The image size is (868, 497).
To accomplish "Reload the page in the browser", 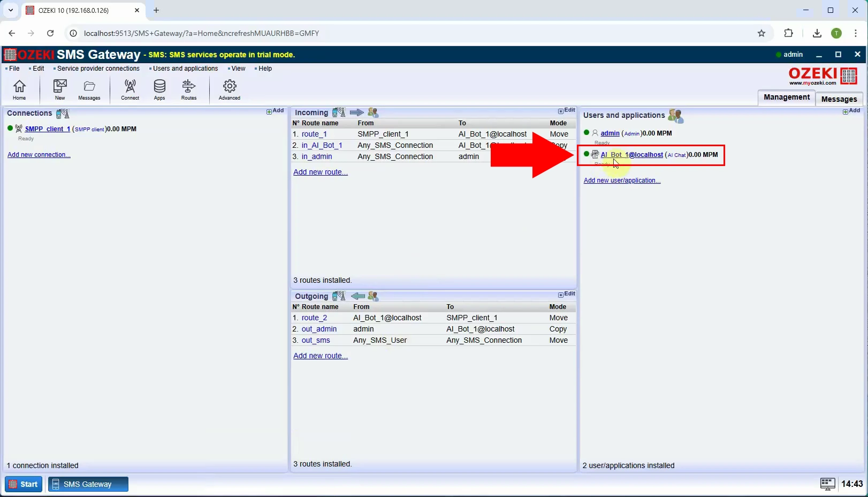I will pos(50,33).
